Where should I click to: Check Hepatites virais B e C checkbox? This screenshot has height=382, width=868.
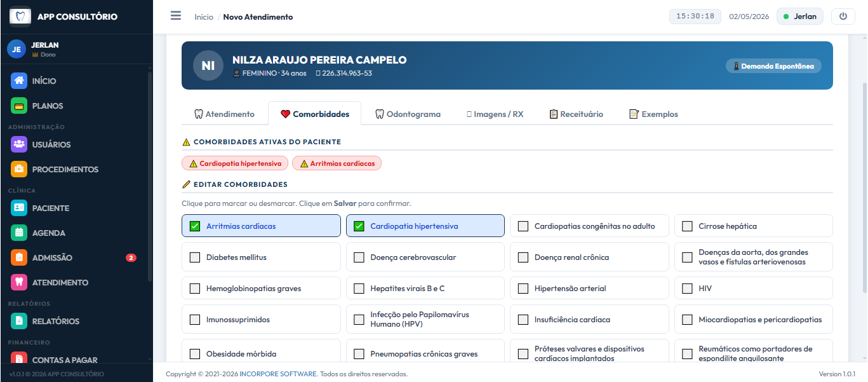(359, 288)
